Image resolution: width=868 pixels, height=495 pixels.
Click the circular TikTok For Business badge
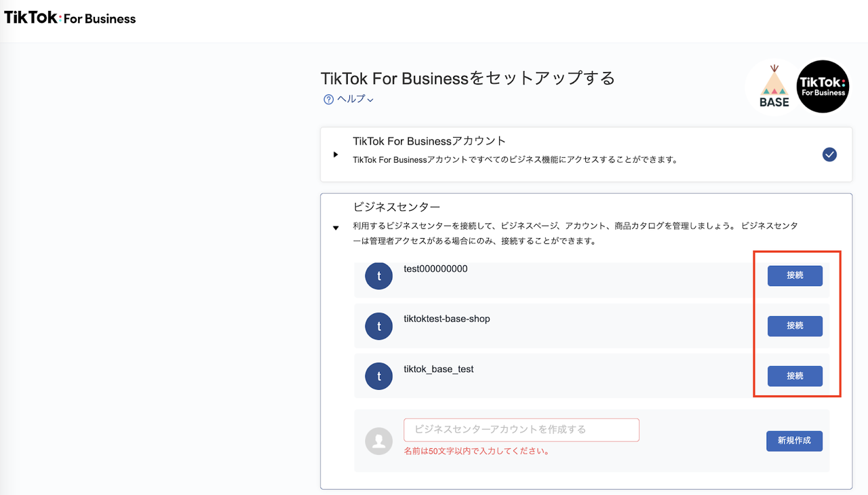823,86
